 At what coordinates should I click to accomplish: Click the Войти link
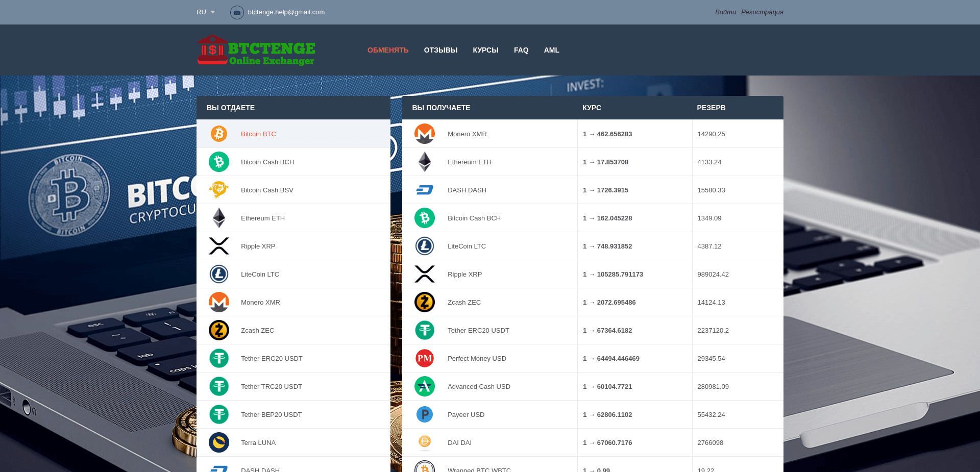pos(725,12)
